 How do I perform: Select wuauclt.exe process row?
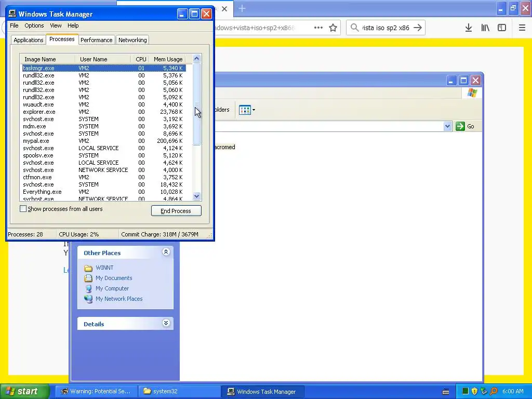pyautogui.click(x=104, y=104)
